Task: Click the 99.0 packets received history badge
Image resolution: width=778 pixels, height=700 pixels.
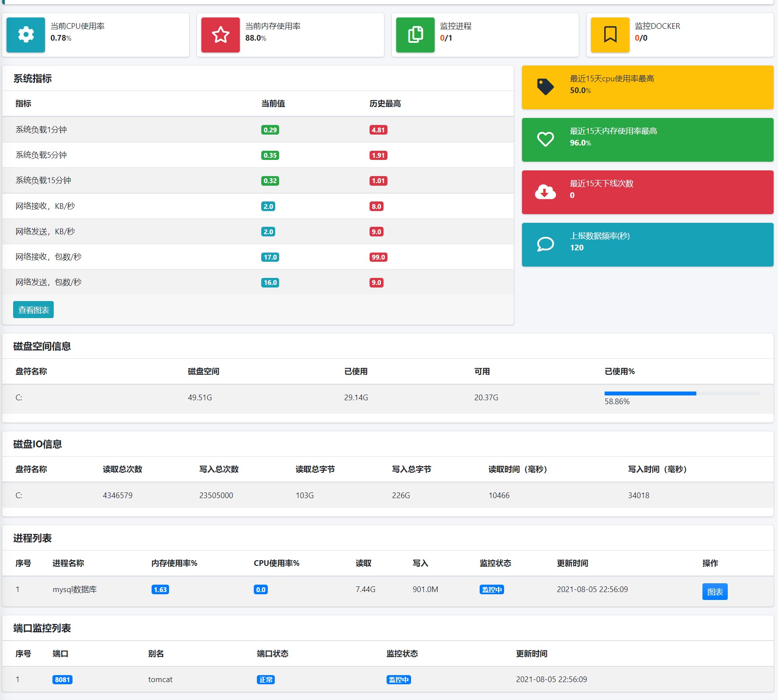Action: pos(378,257)
